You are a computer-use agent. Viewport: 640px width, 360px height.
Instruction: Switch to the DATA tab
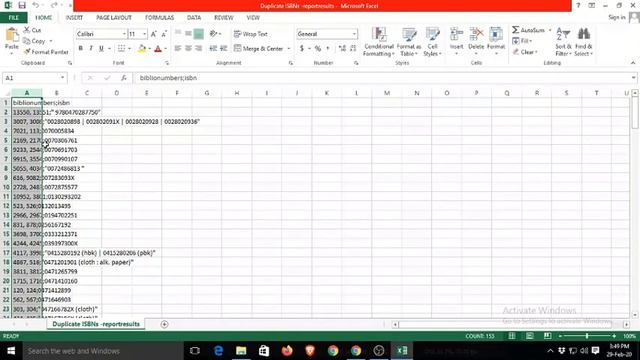coord(194,18)
